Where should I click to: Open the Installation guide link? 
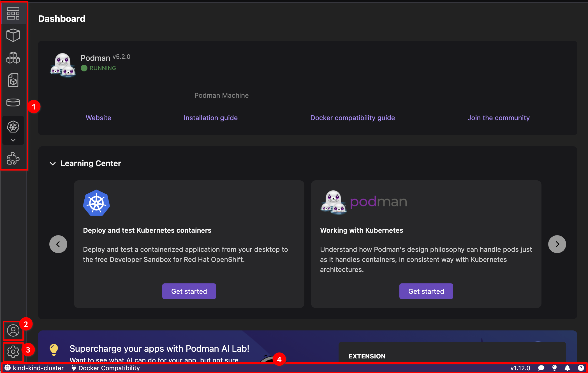point(210,118)
